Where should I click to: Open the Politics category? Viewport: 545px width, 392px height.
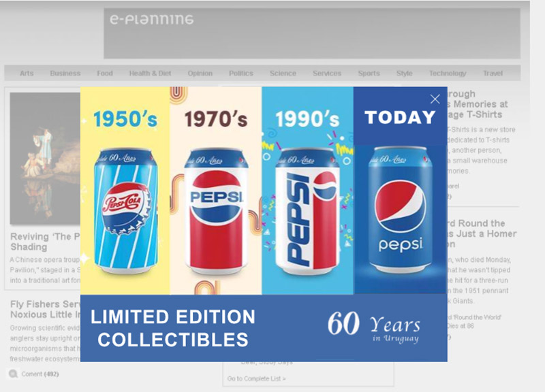tap(241, 73)
